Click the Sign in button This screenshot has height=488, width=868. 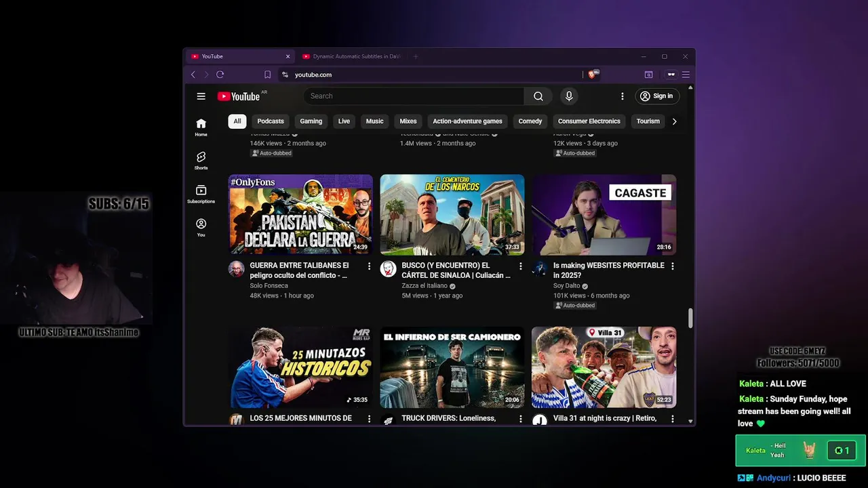[656, 96]
